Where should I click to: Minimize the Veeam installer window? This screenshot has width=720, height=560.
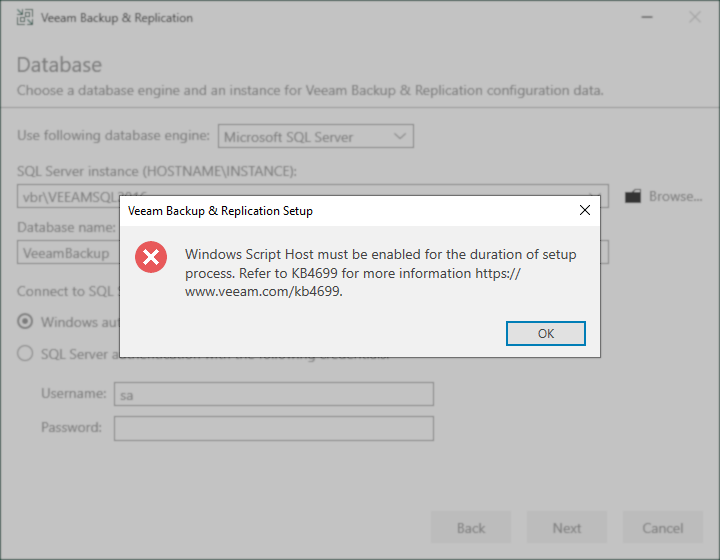coord(647,17)
